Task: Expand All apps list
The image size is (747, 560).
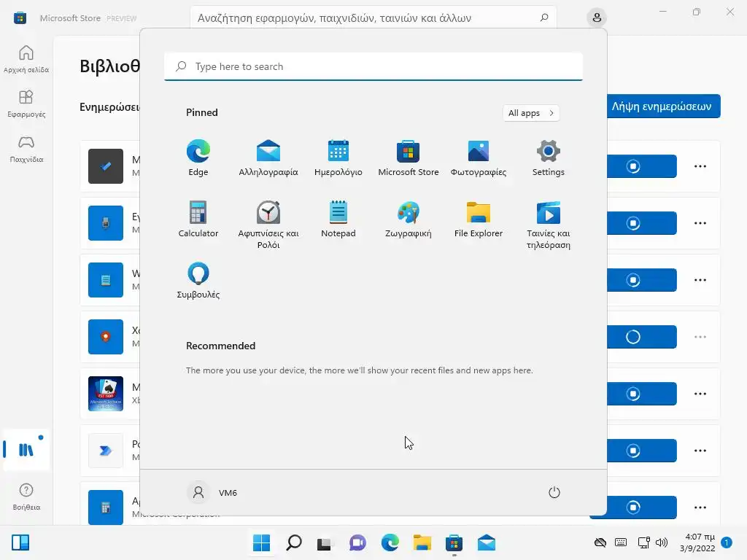Action: tap(531, 113)
